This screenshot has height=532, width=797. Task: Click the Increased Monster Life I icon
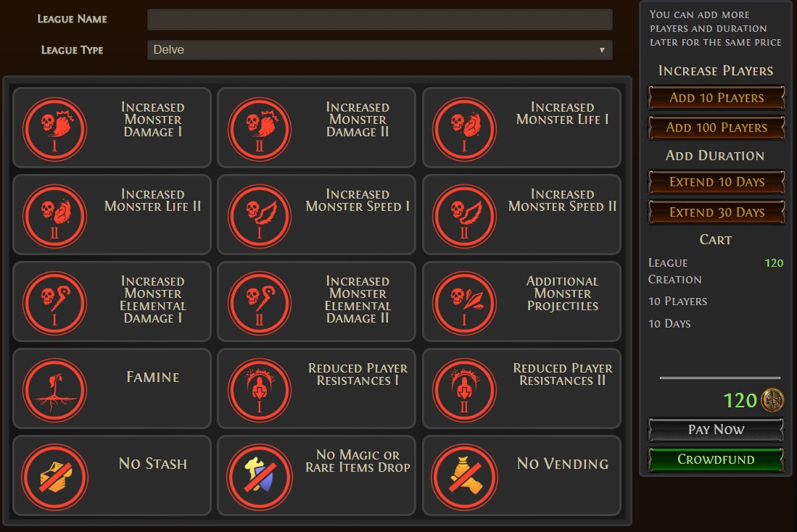click(x=464, y=129)
